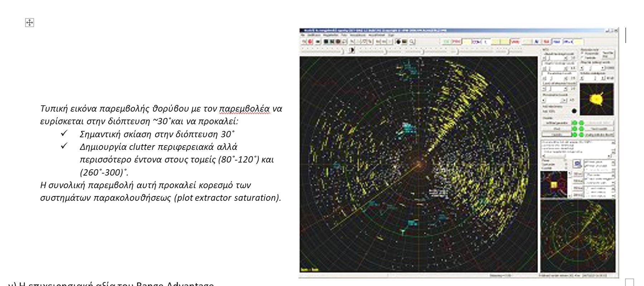Click the red circle icon in radar toolbar
Image resolution: width=644 pixels, height=286 pixels.
[310, 42]
